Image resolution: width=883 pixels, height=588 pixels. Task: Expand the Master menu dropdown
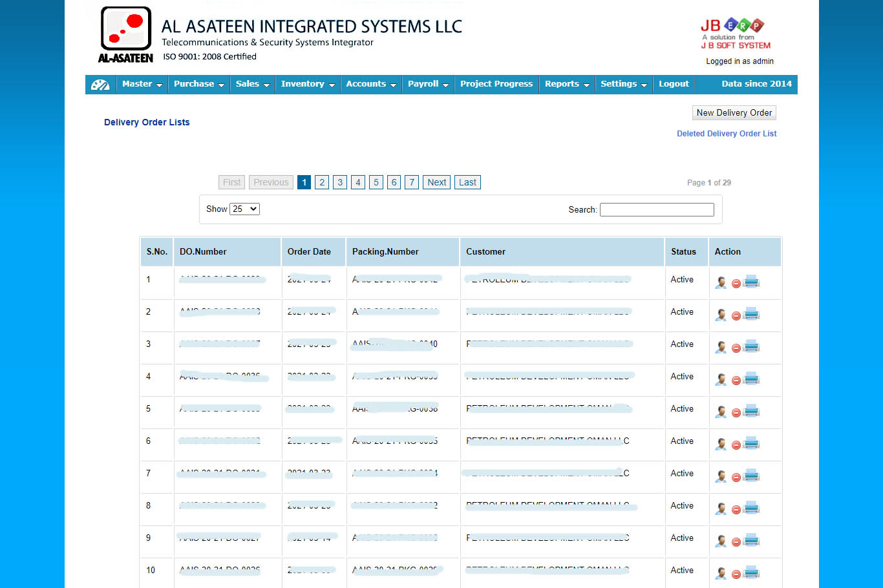coord(142,84)
